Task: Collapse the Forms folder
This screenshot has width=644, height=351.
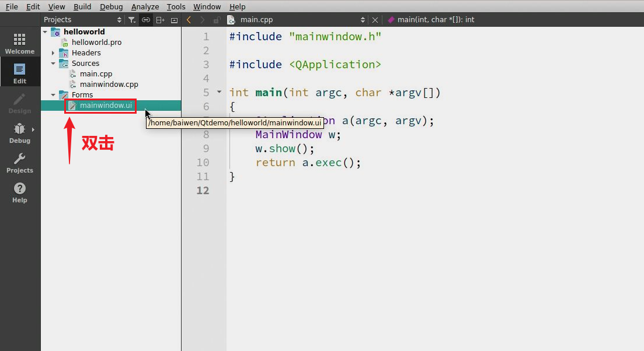Action: point(53,95)
